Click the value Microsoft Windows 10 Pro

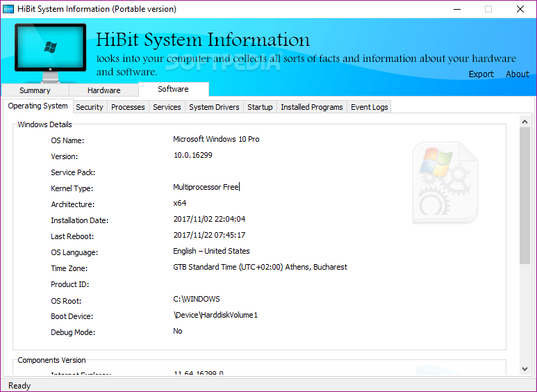[216, 139]
